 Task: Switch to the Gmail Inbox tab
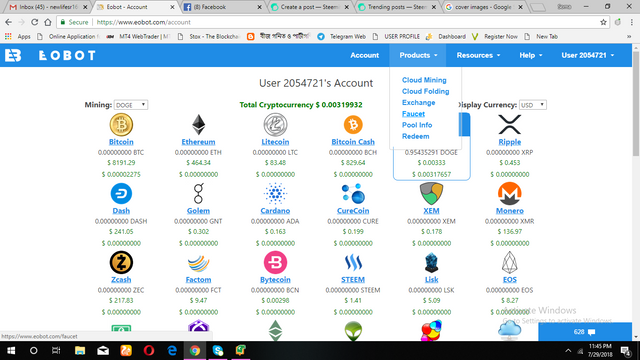48,7
